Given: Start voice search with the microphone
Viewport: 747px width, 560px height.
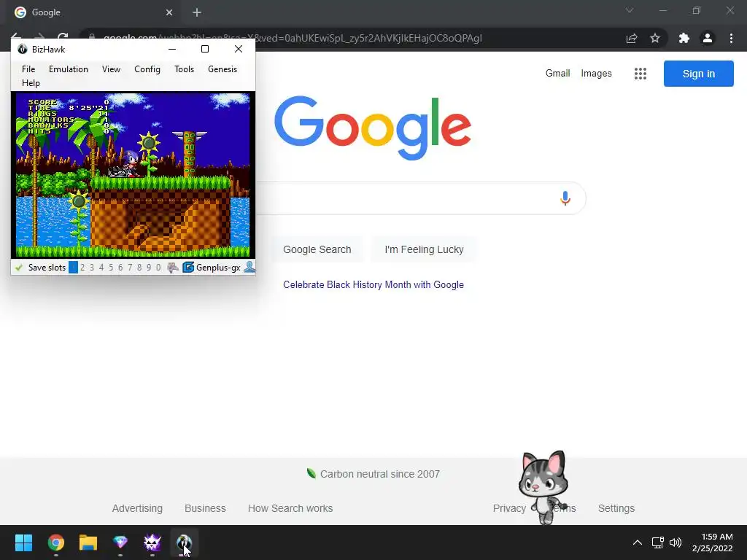Looking at the screenshot, I should (565, 198).
